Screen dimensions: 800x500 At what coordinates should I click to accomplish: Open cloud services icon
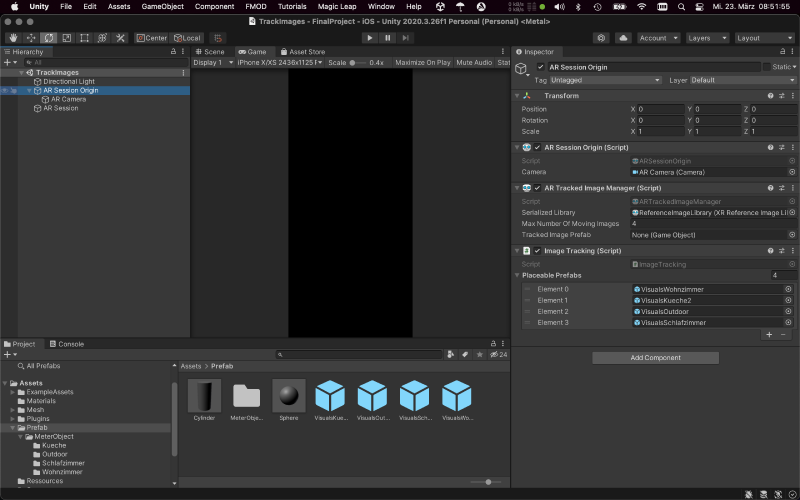(623, 38)
